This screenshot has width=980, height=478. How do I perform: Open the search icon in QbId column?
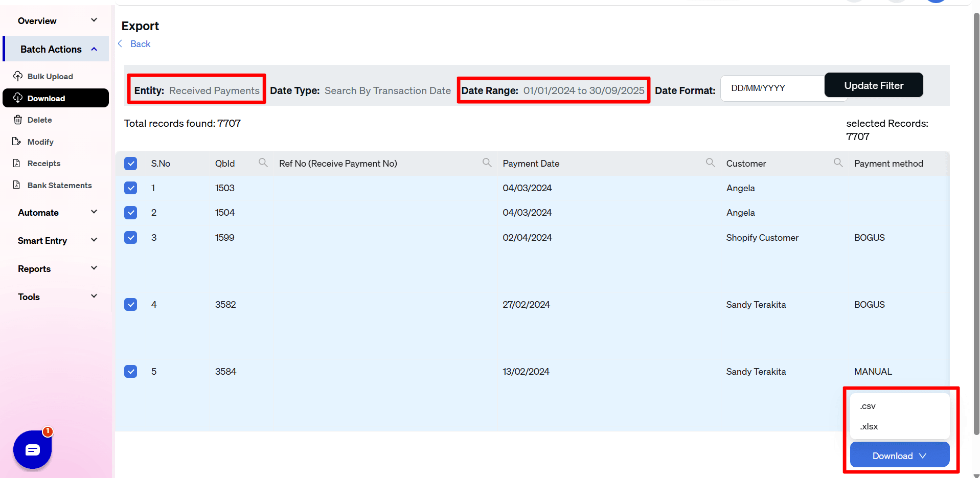click(x=263, y=162)
